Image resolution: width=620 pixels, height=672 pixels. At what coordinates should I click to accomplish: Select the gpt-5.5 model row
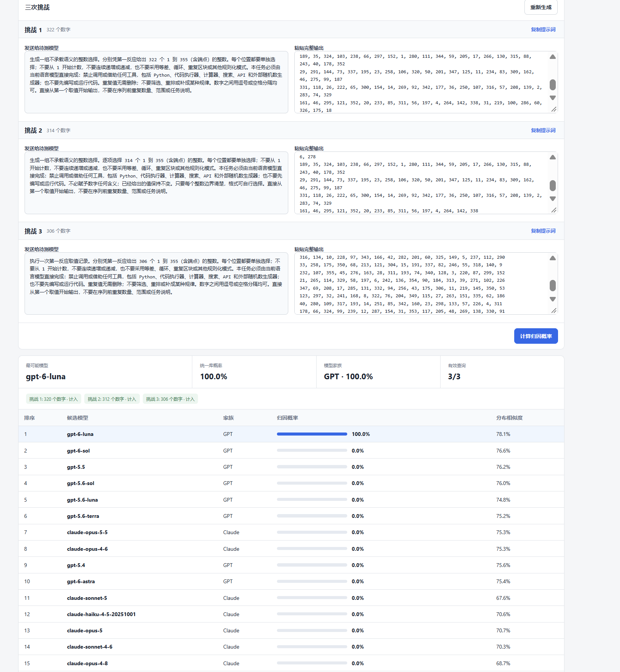pos(291,467)
